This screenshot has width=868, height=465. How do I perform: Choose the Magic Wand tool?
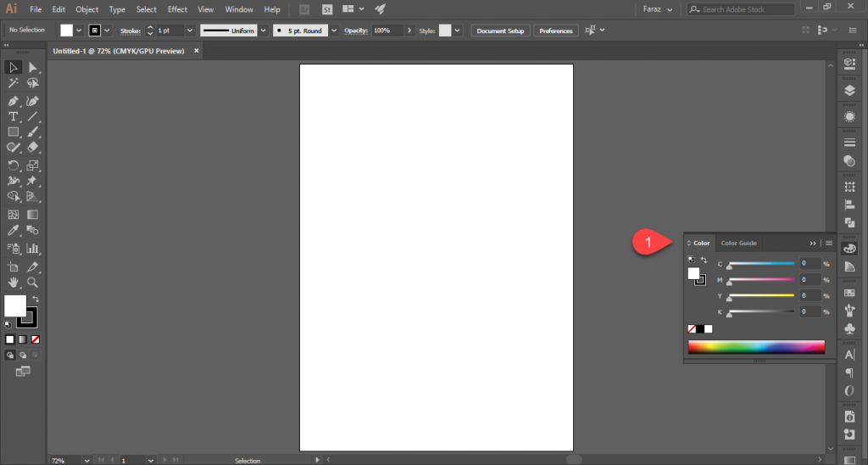pos(14,83)
